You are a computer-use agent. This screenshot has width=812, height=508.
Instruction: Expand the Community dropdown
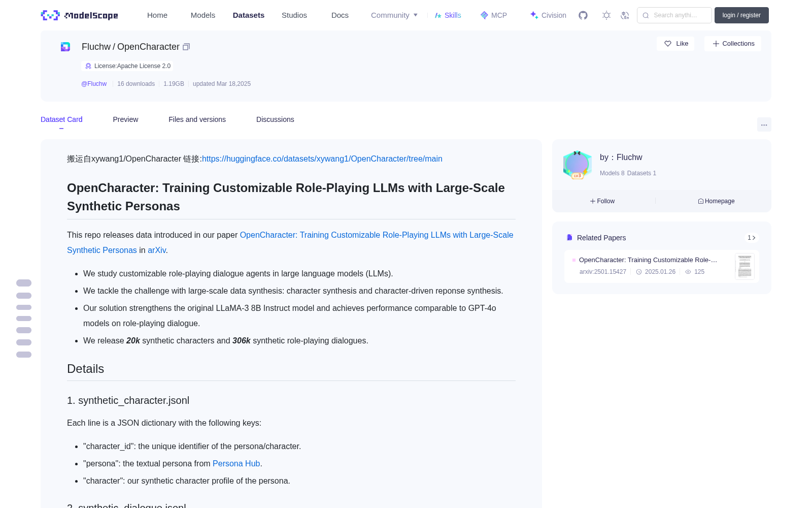pos(394,15)
